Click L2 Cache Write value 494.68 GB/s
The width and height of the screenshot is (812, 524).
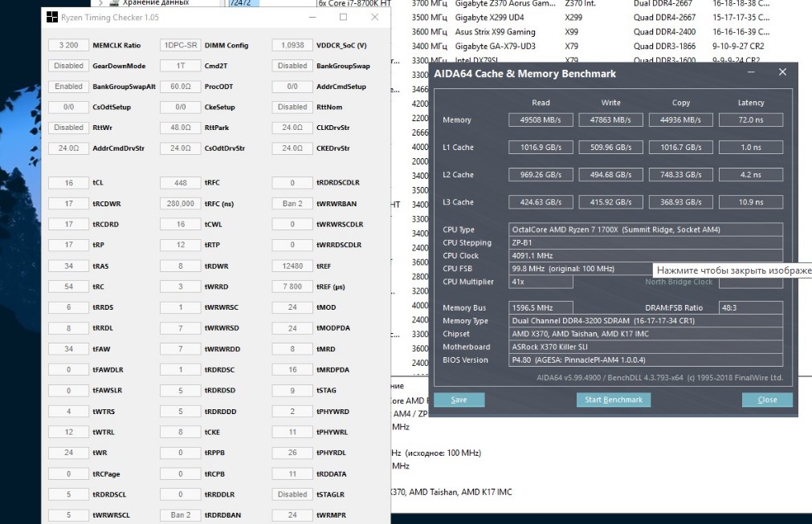610,174
